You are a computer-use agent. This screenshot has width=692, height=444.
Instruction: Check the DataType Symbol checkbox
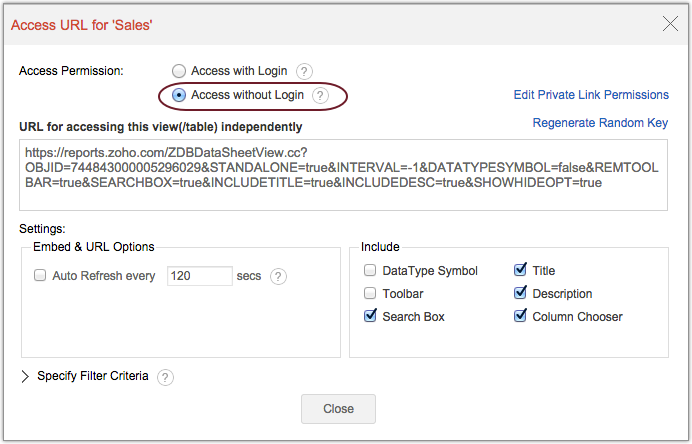pos(370,270)
